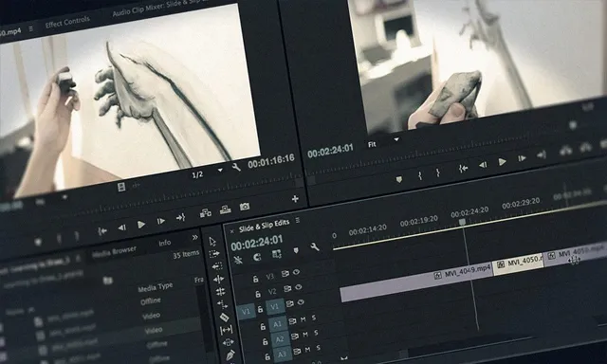
Task: Toggle nest sequence insert mode icon
Action: (238, 260)
